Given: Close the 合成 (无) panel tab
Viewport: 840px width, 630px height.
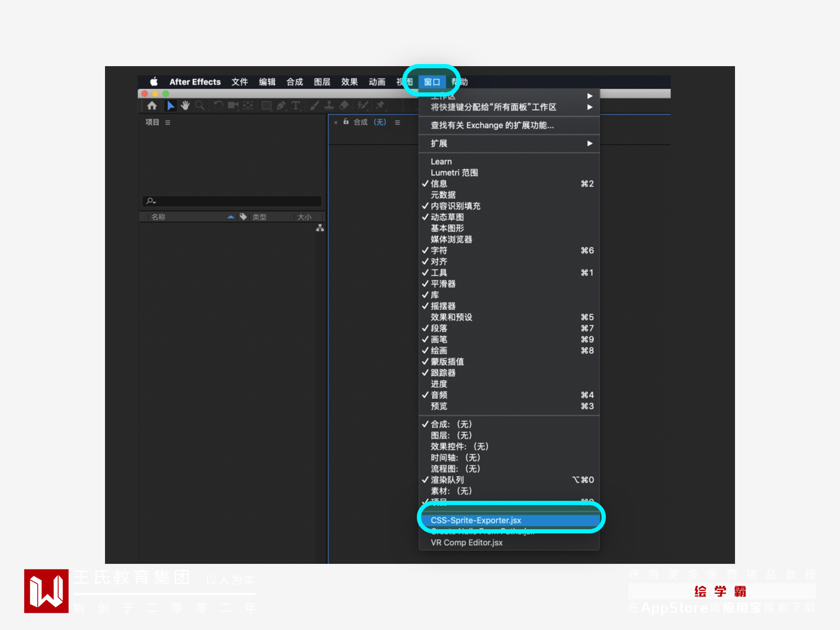Looking at the screenshot, I should (336, 123).
